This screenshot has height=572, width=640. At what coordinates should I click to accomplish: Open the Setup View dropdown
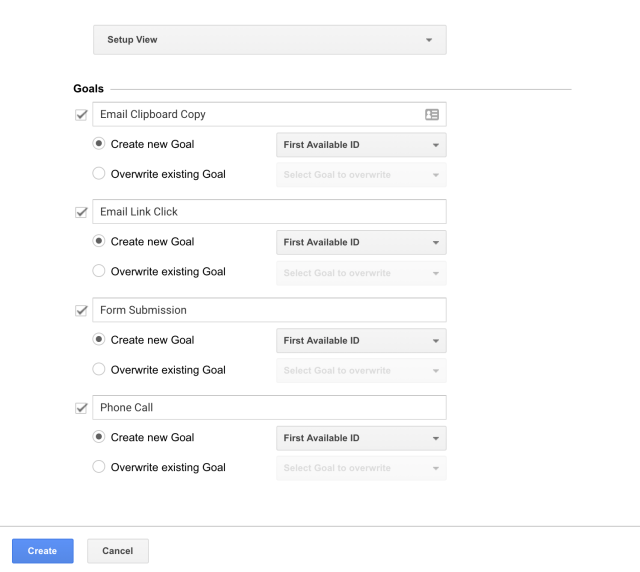(270, 40)
